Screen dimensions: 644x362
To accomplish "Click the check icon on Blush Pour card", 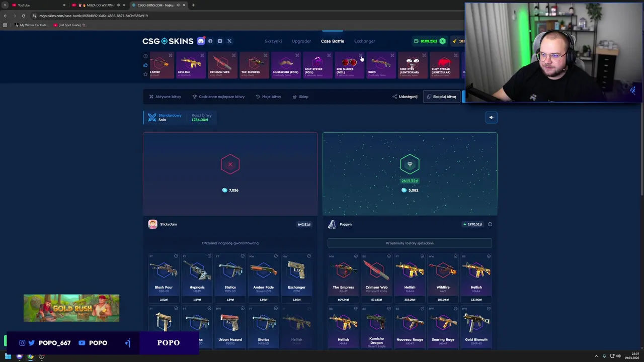I will 176,256.
